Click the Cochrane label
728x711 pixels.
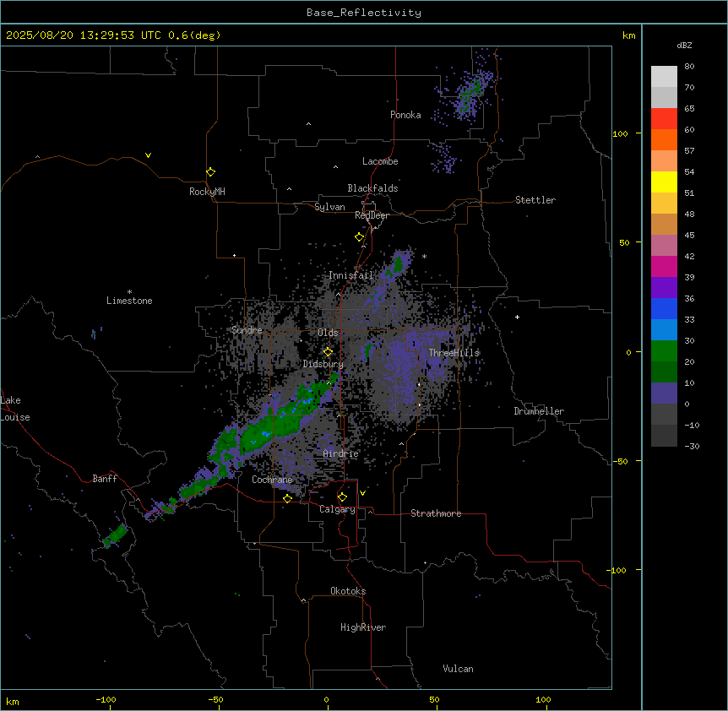[x=272, y=480]
